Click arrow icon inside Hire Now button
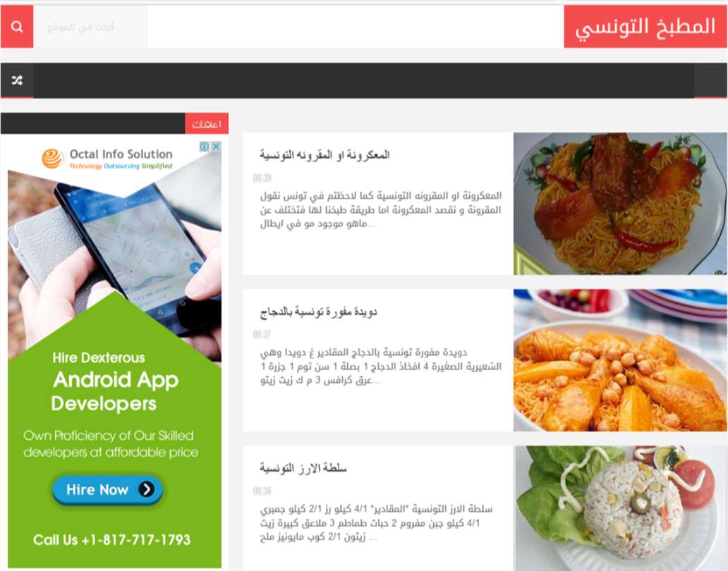This screenshot has height=571, width=728. coord(146,489)
